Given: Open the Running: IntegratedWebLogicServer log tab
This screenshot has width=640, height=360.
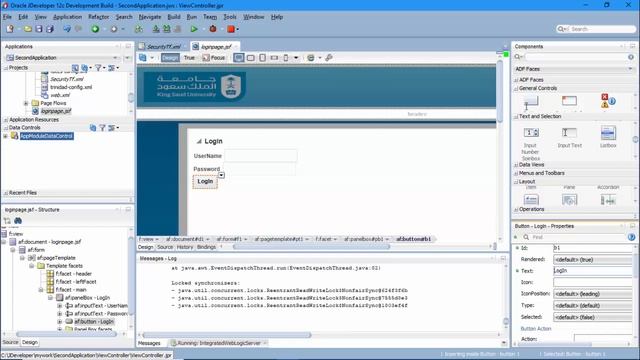Looking at the screenshot, I should [219, 343].
